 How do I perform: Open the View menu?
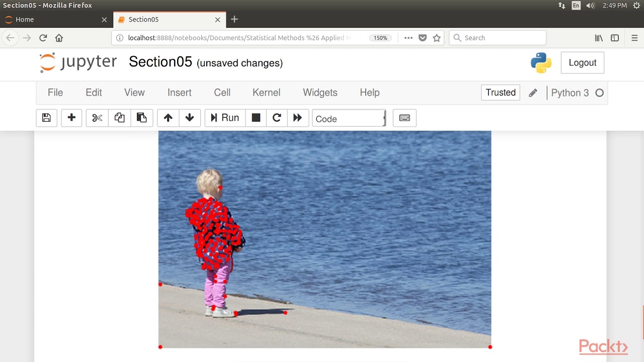[134, 93]
